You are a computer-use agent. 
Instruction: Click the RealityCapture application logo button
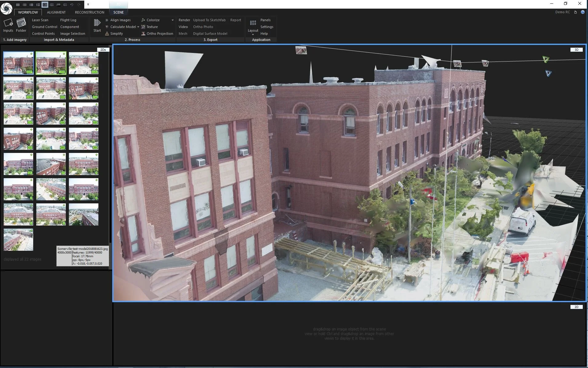pos(6,8)
